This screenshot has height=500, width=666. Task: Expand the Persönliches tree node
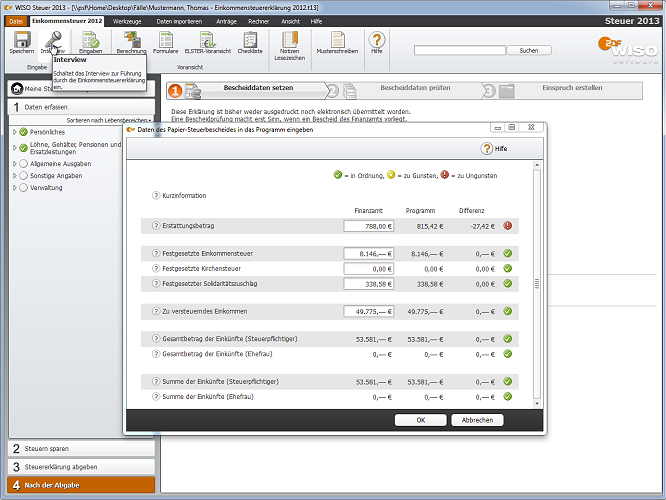pos(14,132)
